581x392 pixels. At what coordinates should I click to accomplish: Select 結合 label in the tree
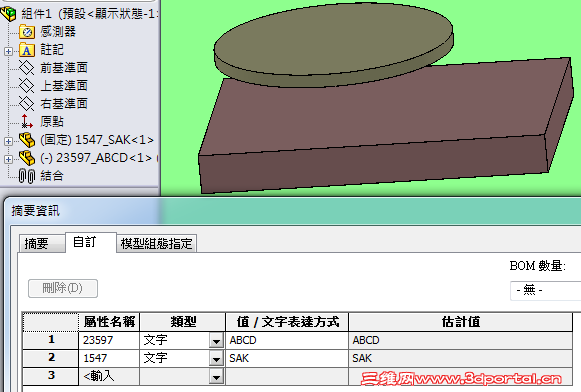(x=52, y=176)
